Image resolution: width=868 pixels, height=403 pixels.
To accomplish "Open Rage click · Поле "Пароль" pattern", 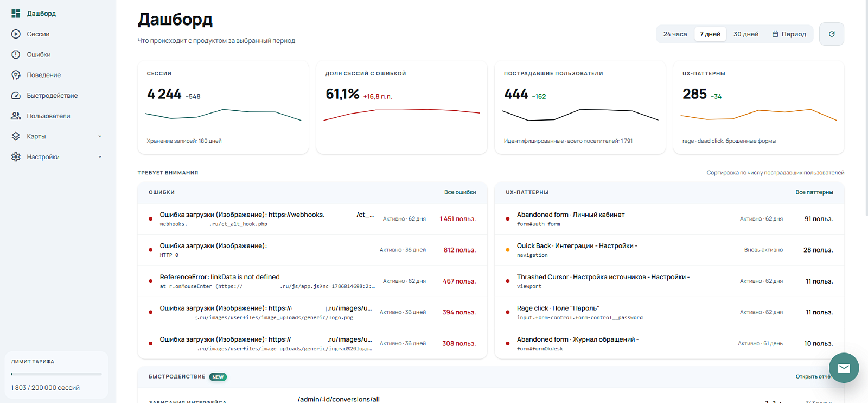I will (x=669, y=312).
